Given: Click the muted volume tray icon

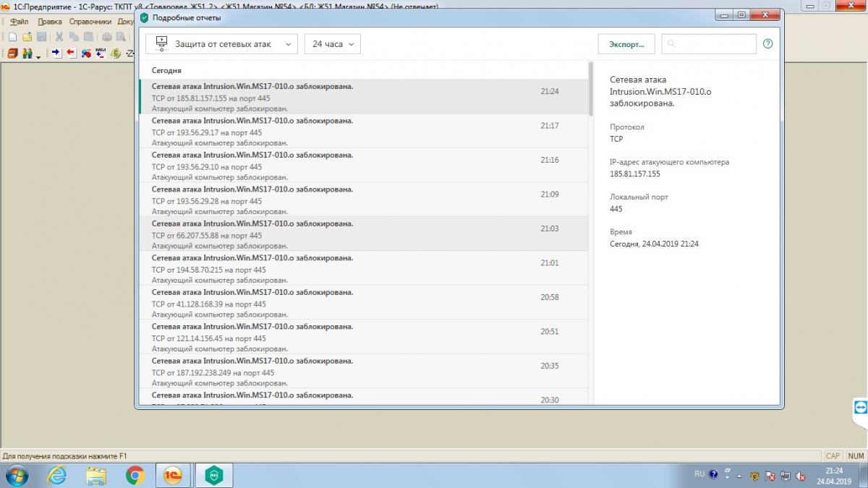Looking at the screenshot, I should [x=801, y=476].
